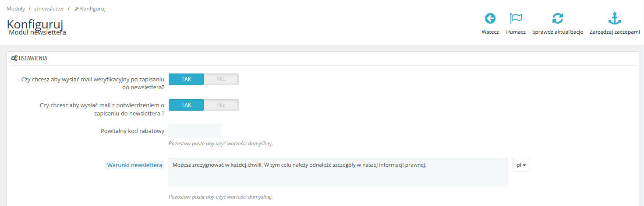Click the Konfiguruj breadcrumb item
The height and width of the screenshot is (206, 644).
click(x=92, y=9)
